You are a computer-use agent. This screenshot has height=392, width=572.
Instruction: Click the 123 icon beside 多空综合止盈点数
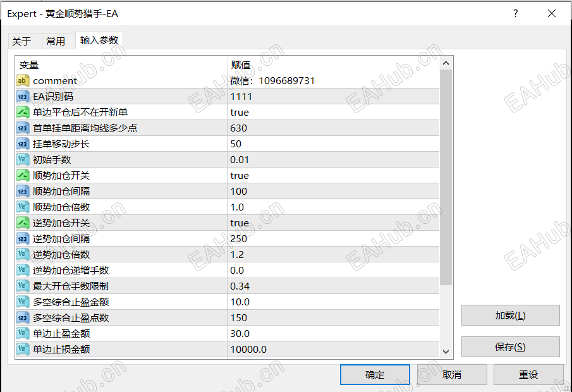(23, 318)
